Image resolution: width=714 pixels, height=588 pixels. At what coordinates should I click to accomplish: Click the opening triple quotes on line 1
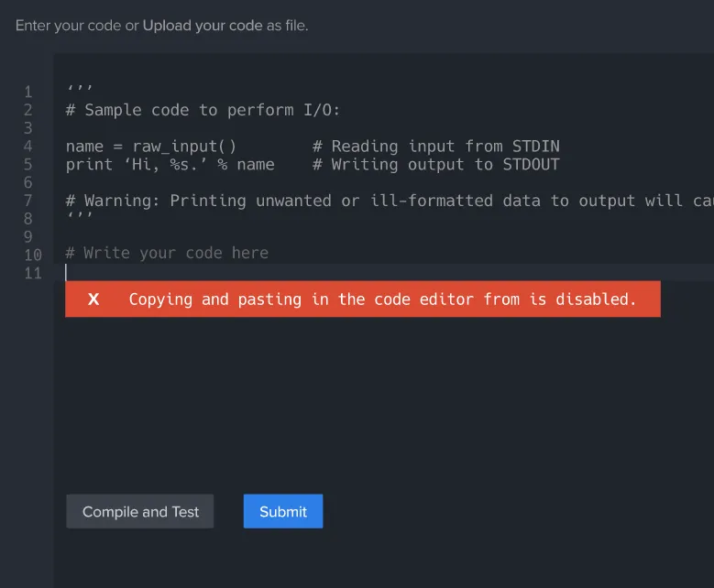pos(80,87)
